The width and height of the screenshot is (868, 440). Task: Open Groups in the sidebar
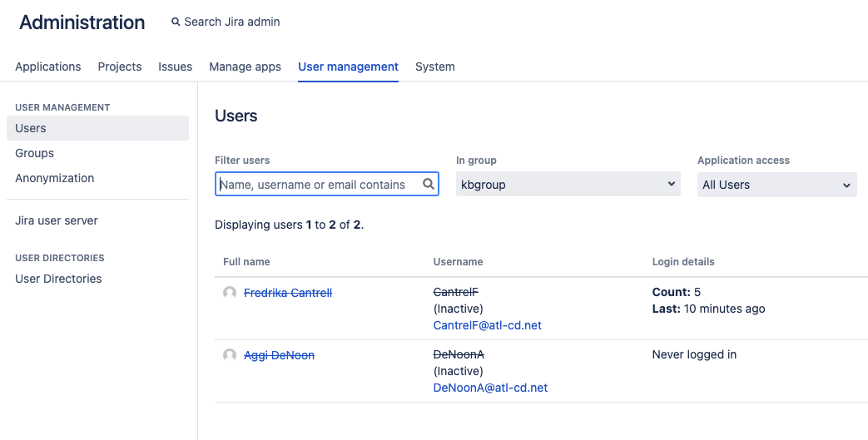coord(35,153)
